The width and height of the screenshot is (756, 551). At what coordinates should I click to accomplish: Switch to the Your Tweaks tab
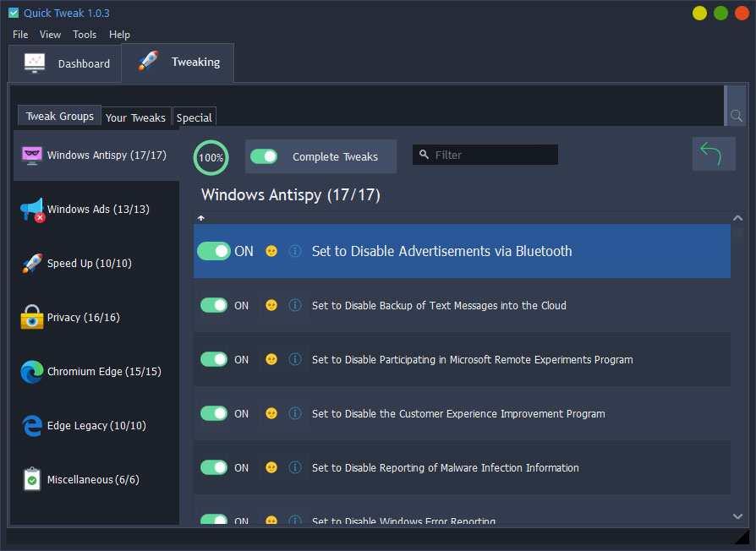pos(135,117)
